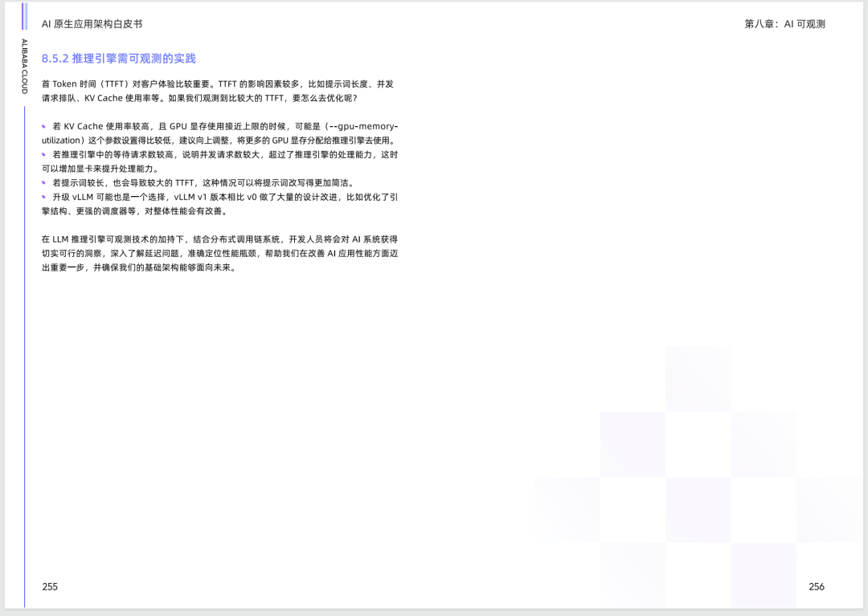Click the paragraph starting "首 Token 时间（TTFT）"
The image size is (868, 616).
pyautogui.click(x=218, y=92)
